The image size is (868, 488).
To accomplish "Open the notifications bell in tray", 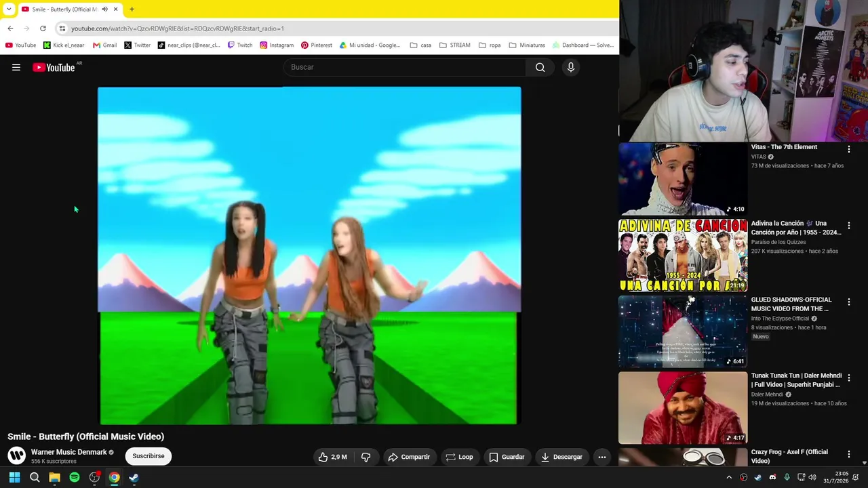I will pos(856,477).
